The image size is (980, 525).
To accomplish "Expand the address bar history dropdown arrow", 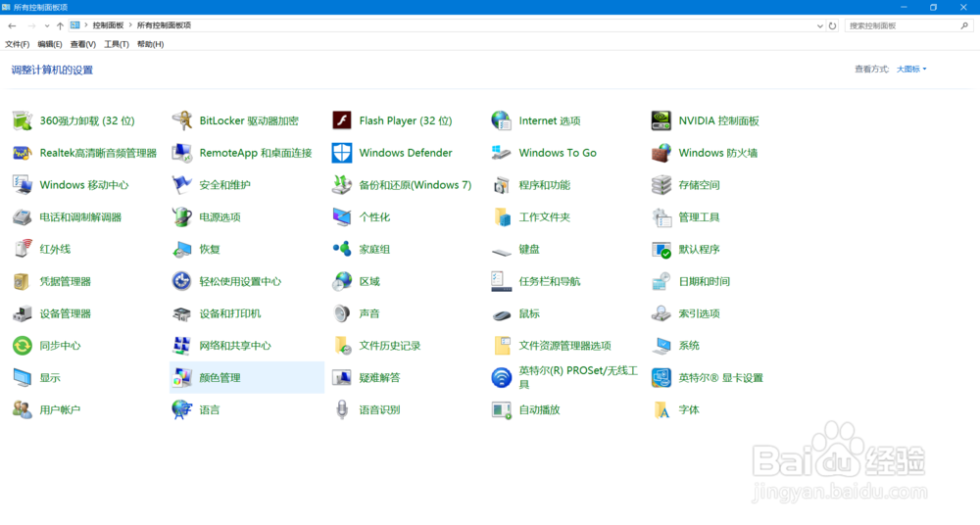I will point(820,25).
